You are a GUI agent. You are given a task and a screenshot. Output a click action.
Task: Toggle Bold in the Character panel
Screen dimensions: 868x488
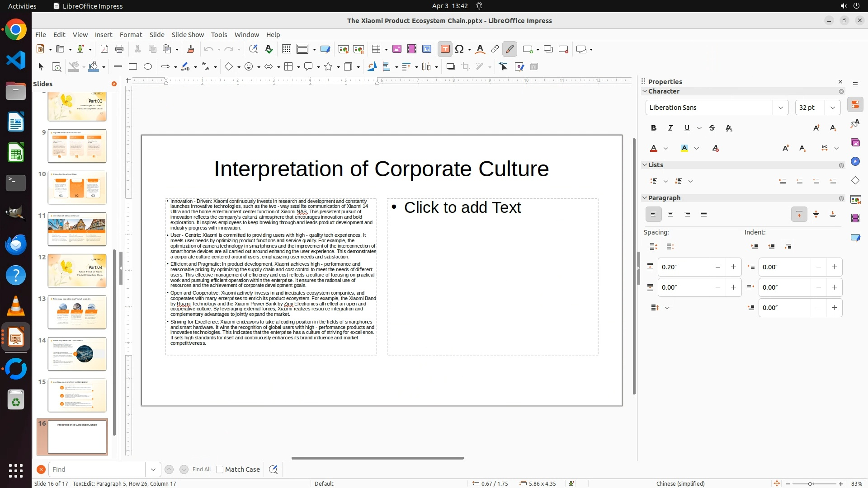(653, 128)
